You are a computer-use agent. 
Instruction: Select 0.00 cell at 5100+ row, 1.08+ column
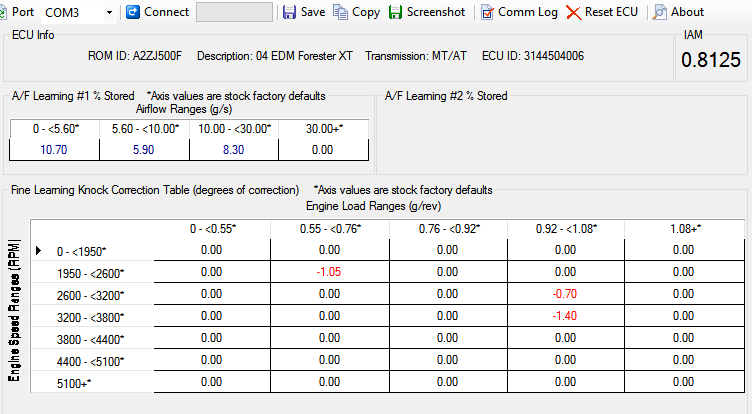(x=683, y=382)
